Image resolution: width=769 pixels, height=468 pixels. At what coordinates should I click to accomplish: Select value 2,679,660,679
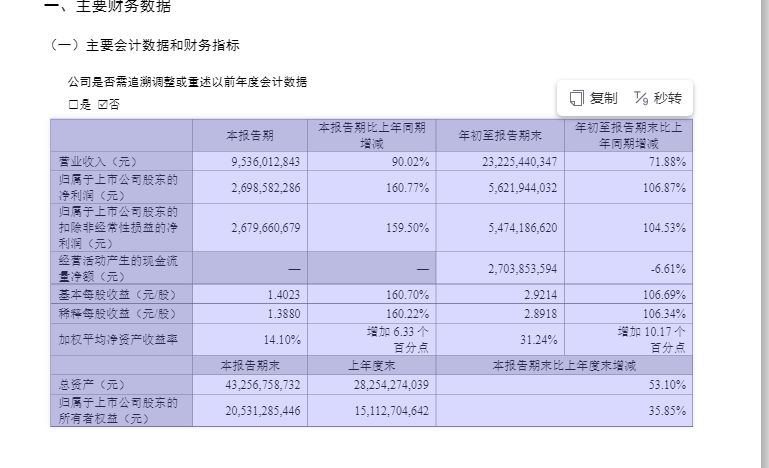[265, 228]
